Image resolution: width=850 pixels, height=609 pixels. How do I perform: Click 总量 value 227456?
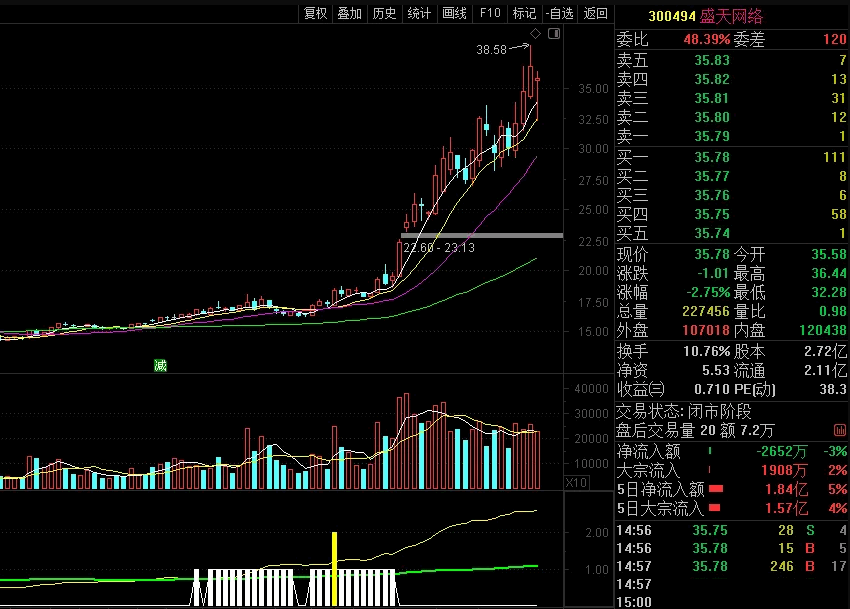[x=706, y=311]
